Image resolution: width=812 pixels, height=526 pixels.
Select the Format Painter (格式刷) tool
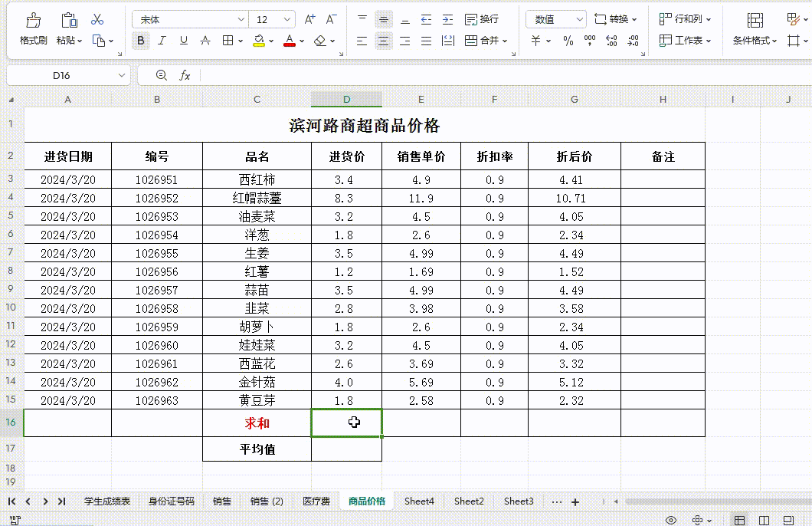34,28
